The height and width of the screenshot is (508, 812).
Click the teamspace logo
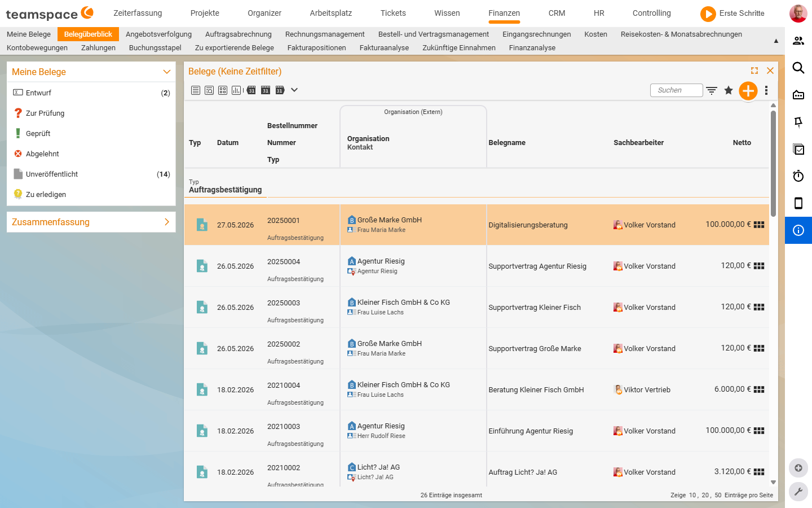(50, 13)
